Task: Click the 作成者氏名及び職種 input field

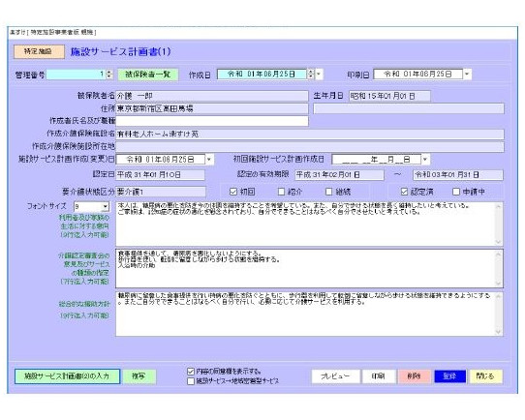Action: (x=212, y=121)
